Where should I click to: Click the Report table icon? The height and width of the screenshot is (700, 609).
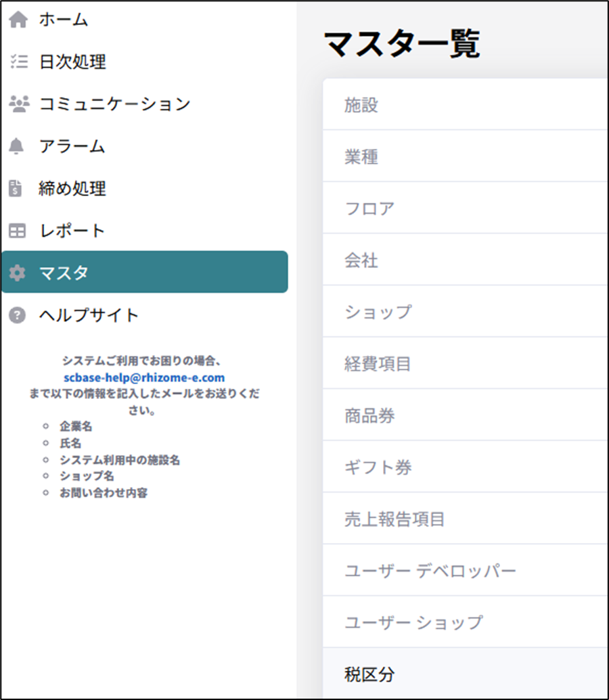[18, 231]
